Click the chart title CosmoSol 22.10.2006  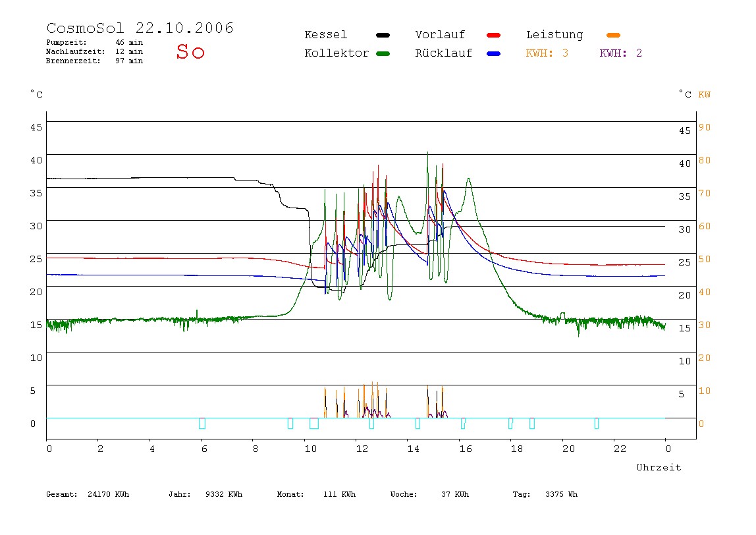[x=140, y=28]
